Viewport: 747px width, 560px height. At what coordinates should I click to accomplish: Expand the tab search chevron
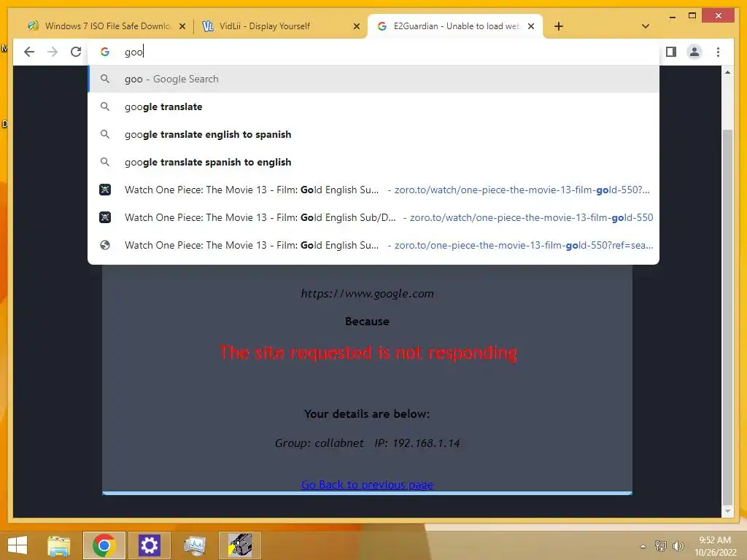(x=645, y=26)
